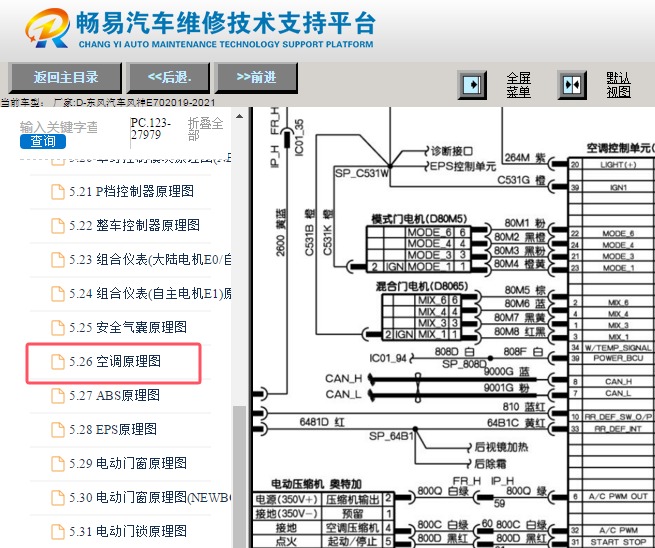Click the keyword search input field
The width and height of the screenshot is (655, 548).
click(58, 127)
